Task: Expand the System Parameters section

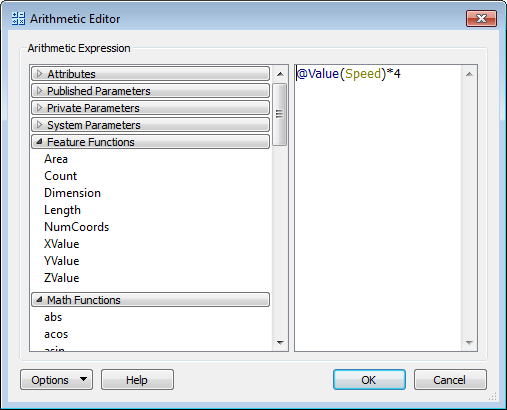Action: point(150,125)
